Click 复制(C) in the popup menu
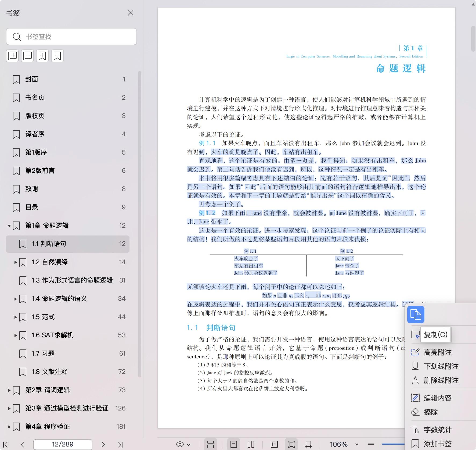The height and width of the screenshot is (450, 476). pos(435,335)
